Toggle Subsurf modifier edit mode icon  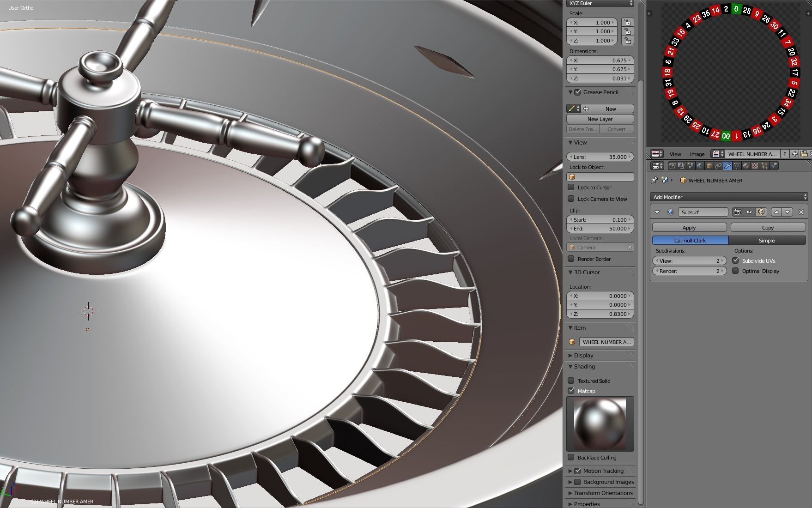761,212
